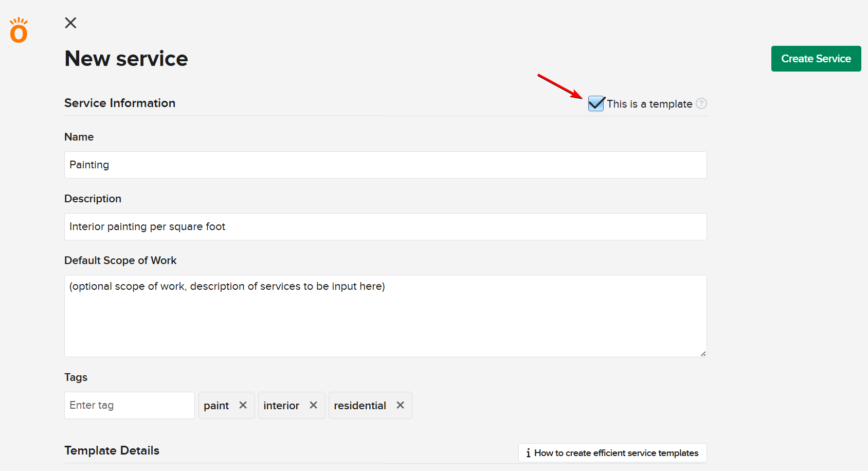Click into the Description text field
Image resolution: width=868 pixels, height=471 pixels.
(385, 226)
